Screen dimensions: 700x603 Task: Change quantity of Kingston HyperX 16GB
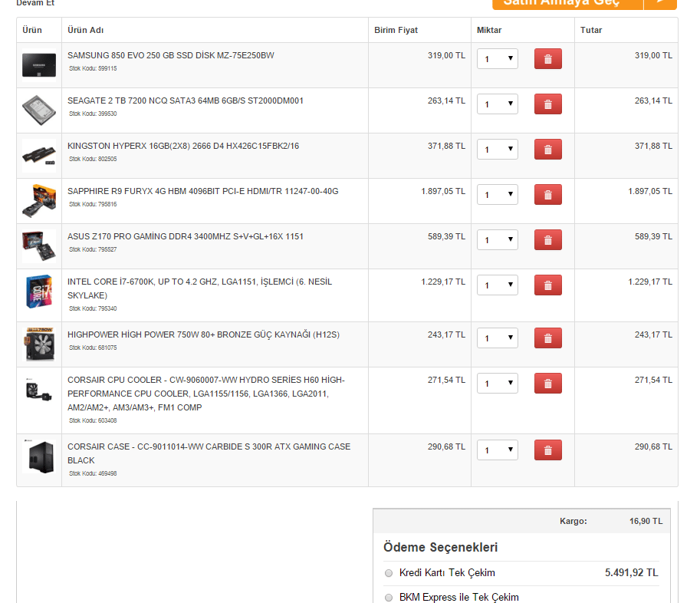[x=498, y=149]
